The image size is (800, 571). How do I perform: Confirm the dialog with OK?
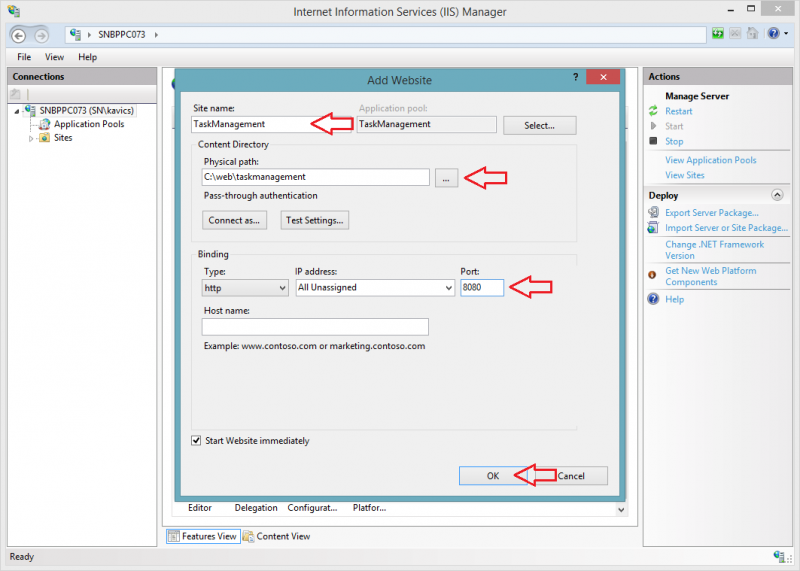493,476
